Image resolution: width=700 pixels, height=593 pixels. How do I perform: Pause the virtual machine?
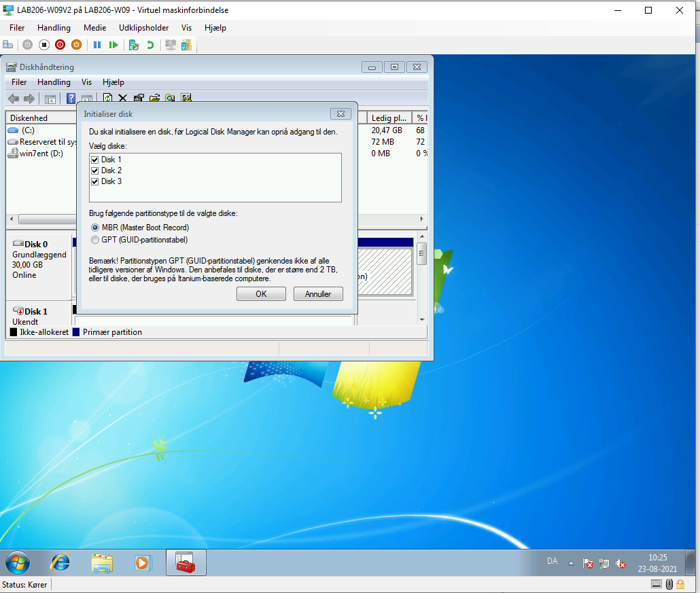(97, 45)
